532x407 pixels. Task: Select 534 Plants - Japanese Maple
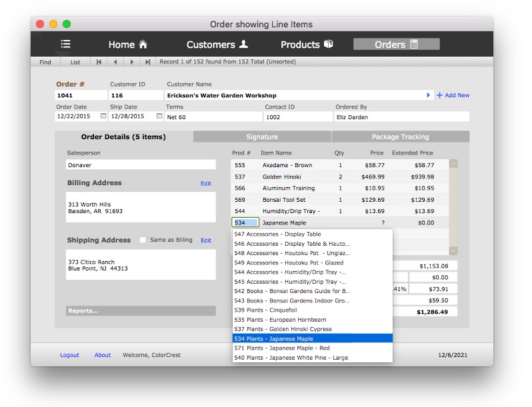tap(313, 338)
